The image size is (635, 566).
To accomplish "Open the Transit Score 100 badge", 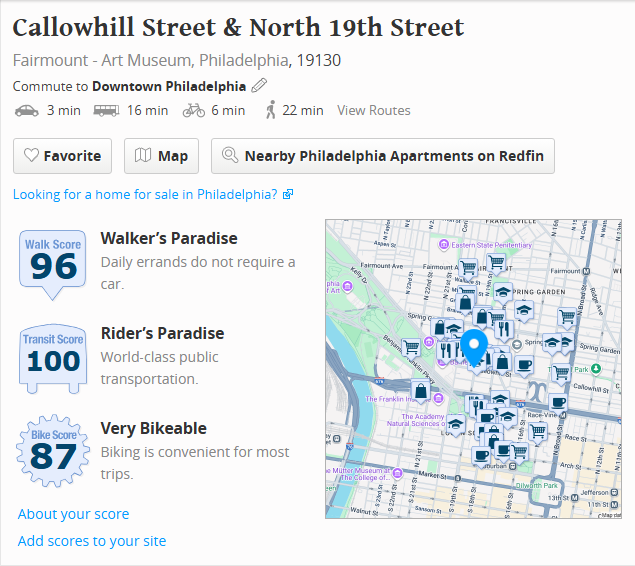I will coord(53,359).
